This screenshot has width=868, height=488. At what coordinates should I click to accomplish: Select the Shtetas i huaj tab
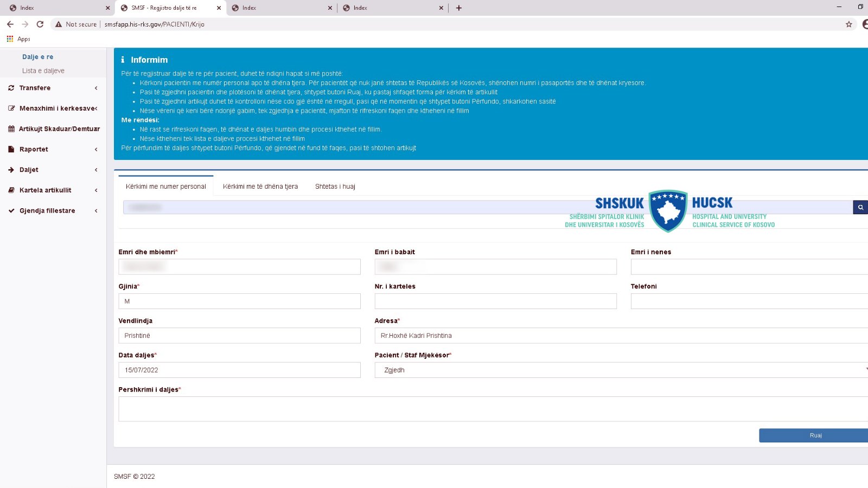tap(335, 187)
